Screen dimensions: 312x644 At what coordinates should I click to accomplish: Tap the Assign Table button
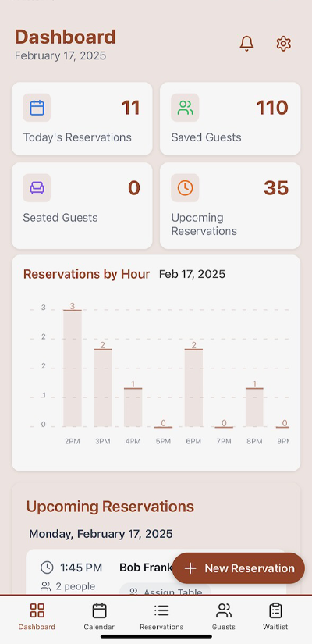[165, 590]
